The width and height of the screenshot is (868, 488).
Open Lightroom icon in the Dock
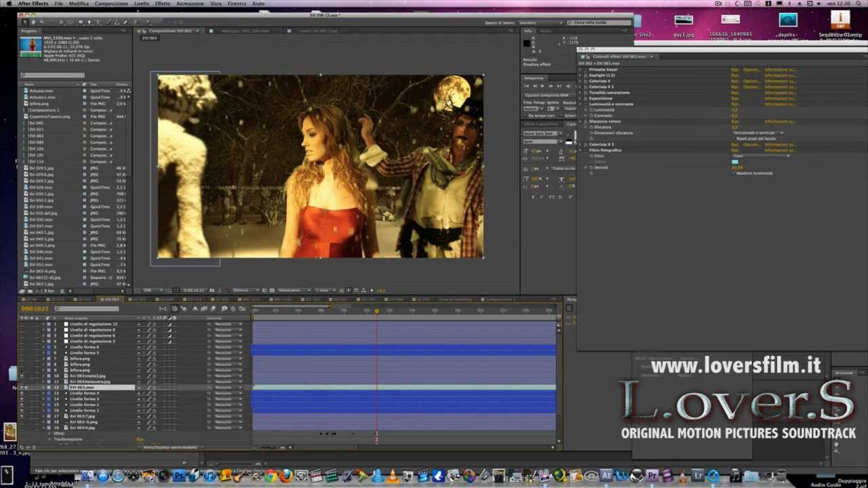(x=698, y=476)
